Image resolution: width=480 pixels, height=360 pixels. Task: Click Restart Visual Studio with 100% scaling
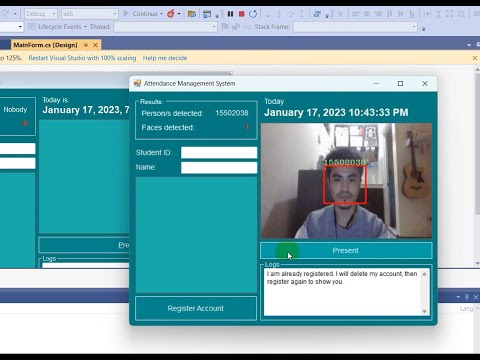pos(82,58)
